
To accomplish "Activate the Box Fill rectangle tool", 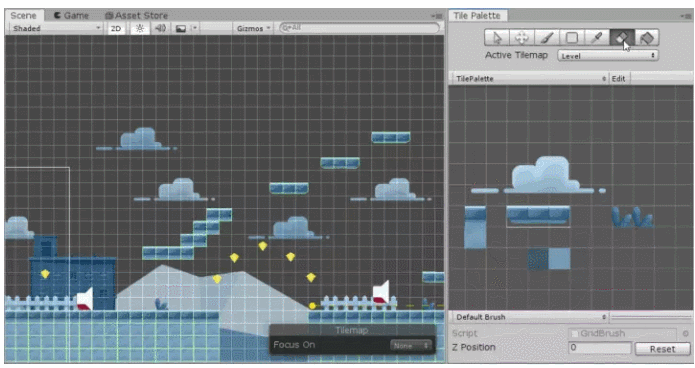I will [x=572, y=38].
